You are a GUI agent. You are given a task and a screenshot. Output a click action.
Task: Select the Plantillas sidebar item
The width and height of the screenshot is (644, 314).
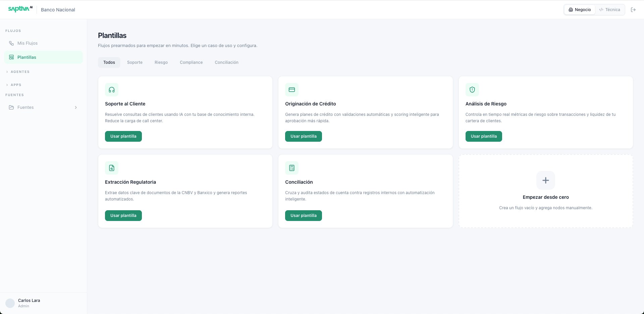pos(27,57)
